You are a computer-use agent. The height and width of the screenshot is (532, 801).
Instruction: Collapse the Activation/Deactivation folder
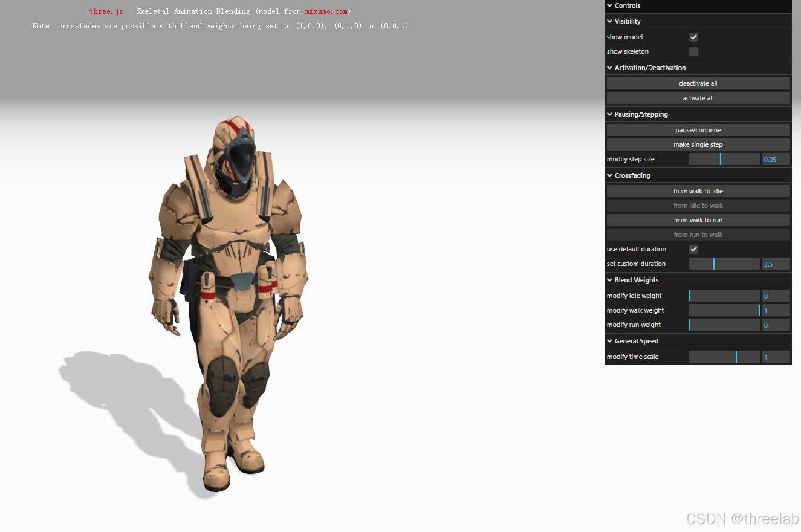(x=698, y=68)
